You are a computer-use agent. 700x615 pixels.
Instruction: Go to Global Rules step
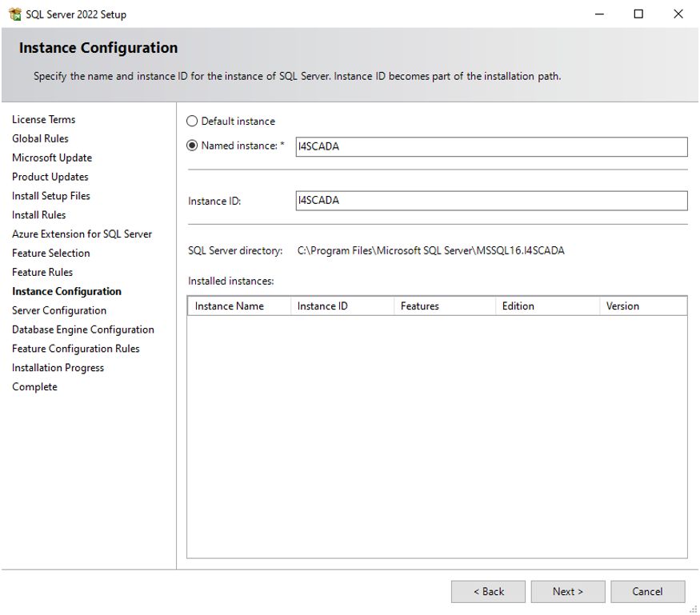click(40, 138)
